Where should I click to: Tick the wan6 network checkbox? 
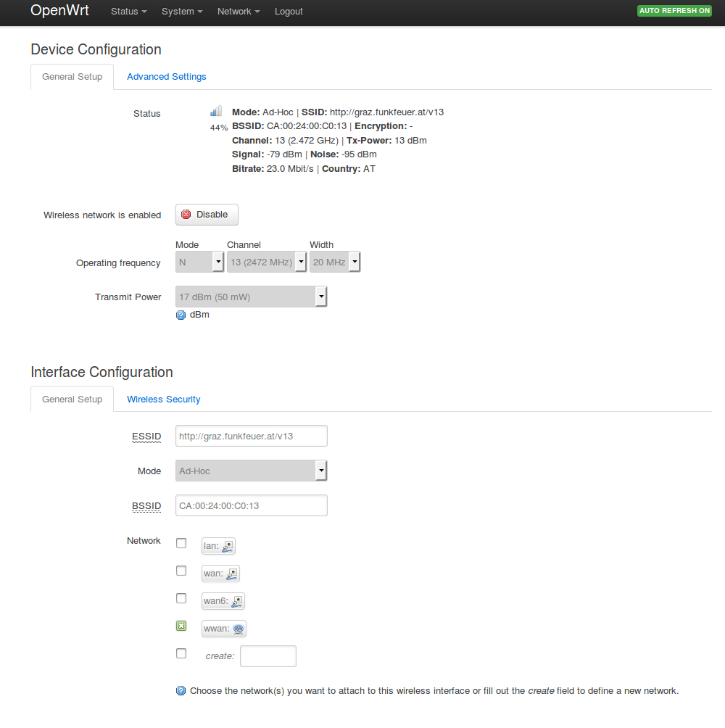point(181,598)
